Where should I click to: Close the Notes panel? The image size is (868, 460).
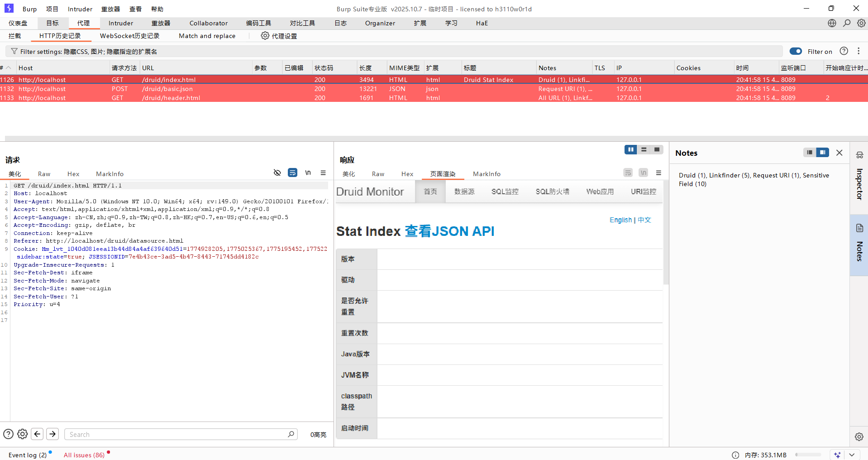(x=839, y=153)
